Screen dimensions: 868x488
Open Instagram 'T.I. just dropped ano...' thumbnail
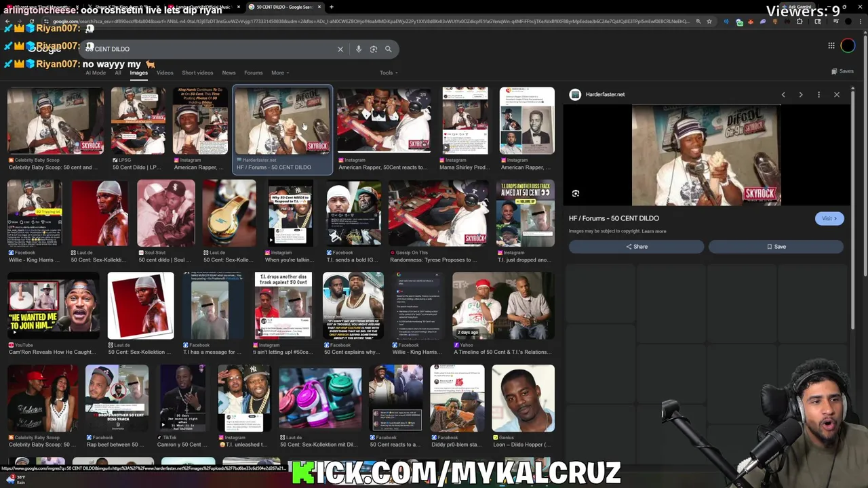tap(526, 213)
